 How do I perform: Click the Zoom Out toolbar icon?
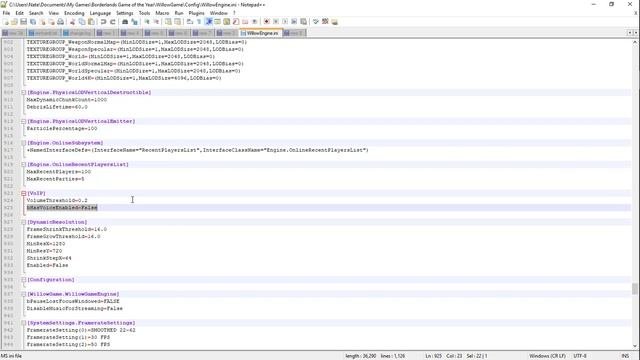(156, 22)
